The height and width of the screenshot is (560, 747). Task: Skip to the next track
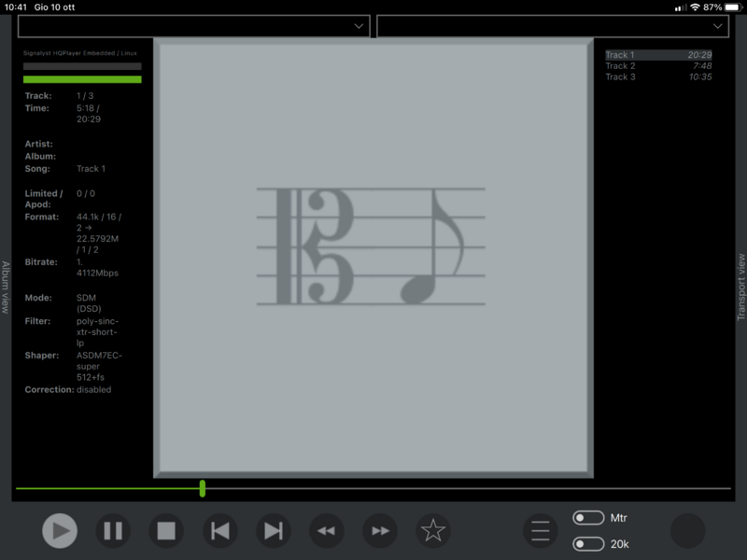click(274, 531)
